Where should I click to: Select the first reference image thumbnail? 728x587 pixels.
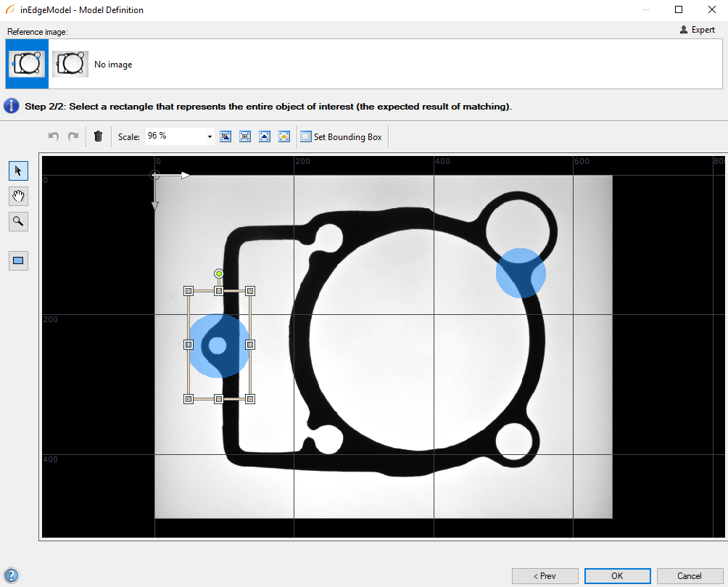click(28, 64)
